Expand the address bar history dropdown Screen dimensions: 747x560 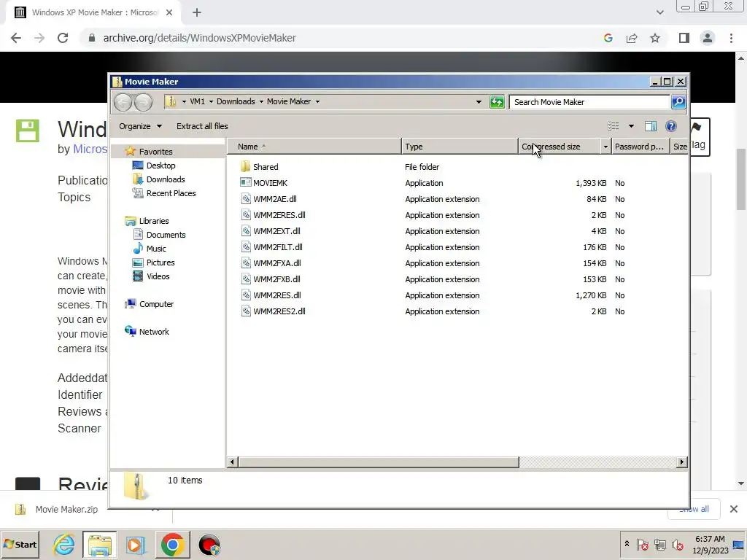coord(479,102)
